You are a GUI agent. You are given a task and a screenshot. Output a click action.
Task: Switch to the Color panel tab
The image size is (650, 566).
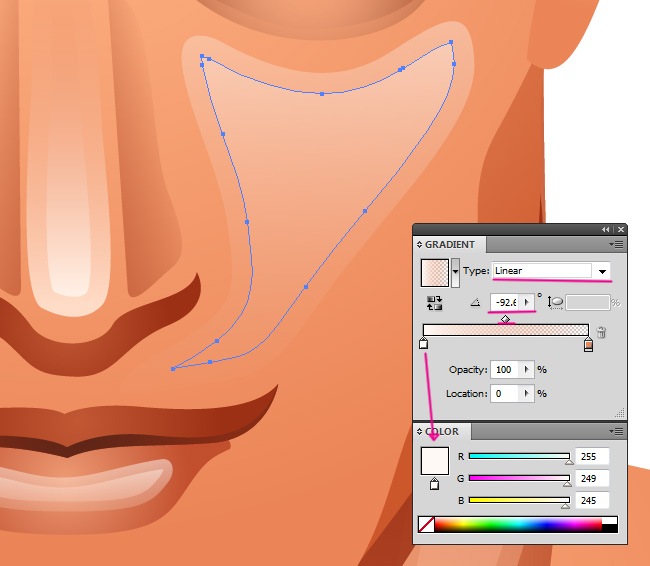[440, 431]
